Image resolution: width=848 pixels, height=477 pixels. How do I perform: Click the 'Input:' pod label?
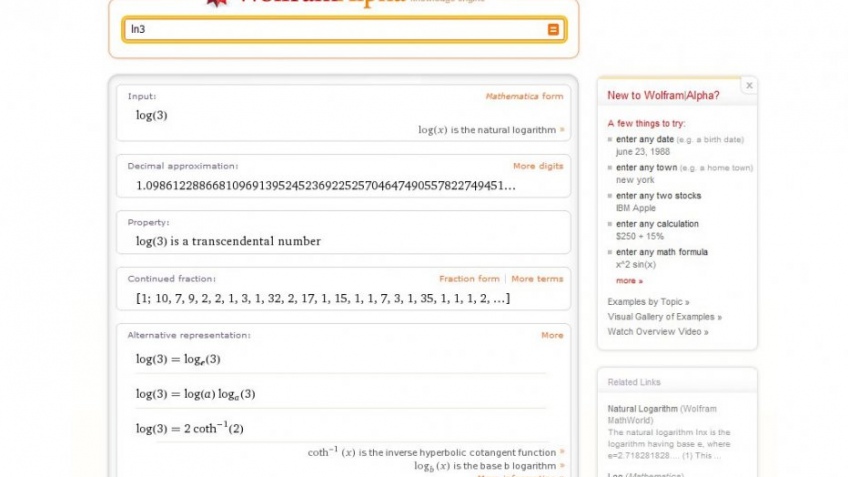coord(142,96)
